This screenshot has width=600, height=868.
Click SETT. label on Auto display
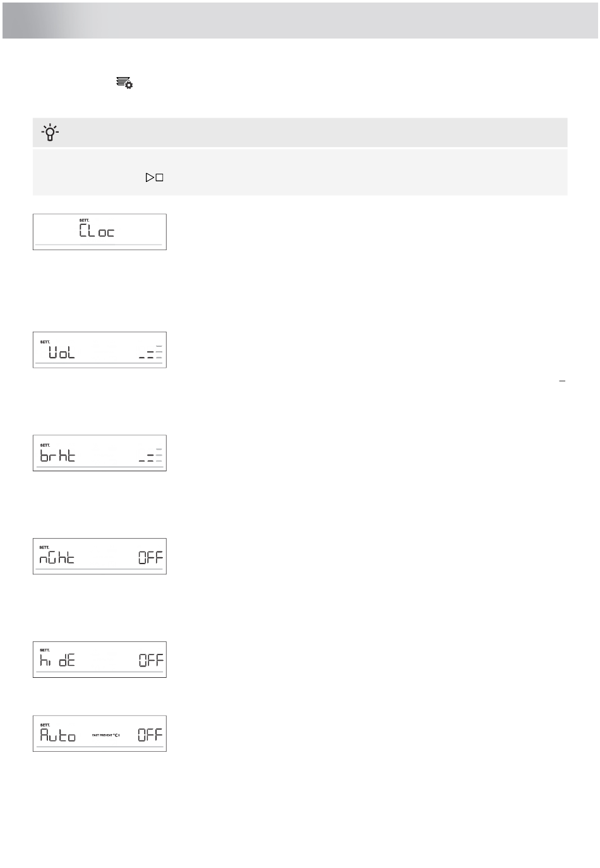45,725
